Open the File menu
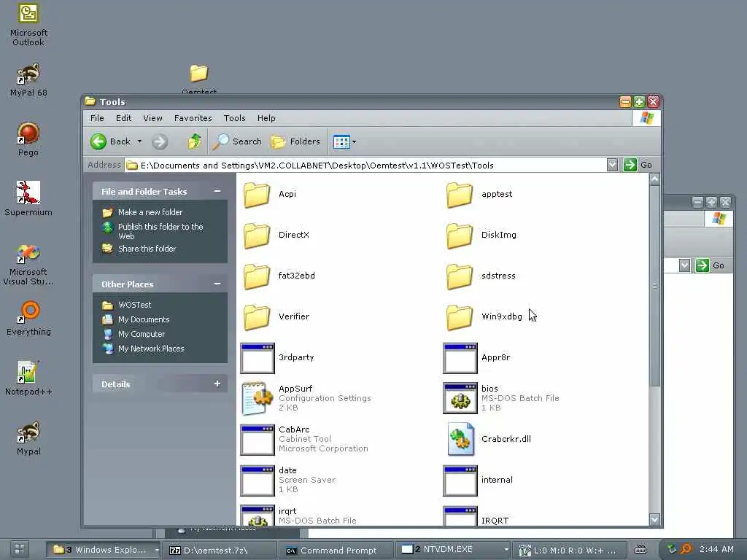 pos(97,118)
